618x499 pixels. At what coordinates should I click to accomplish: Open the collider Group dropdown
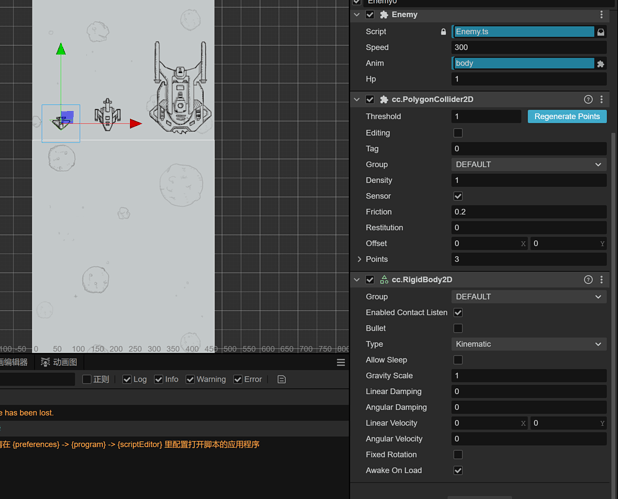(x=529, y=164)
